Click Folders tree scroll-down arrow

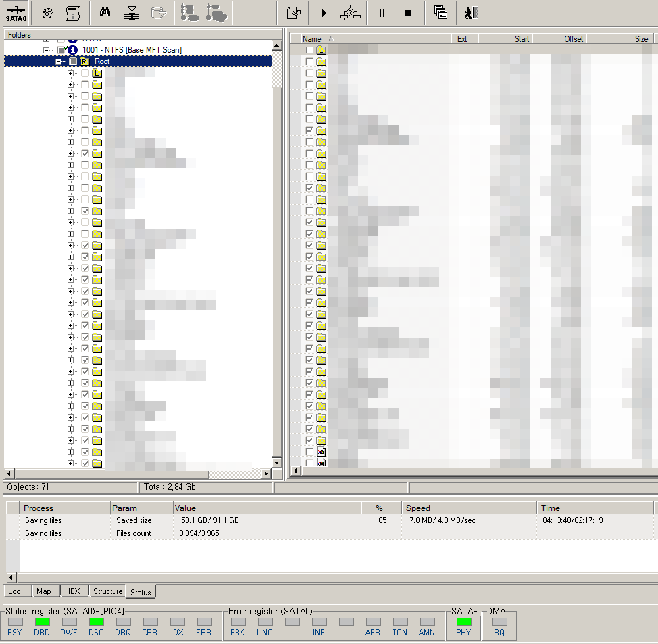coord(276,463)
